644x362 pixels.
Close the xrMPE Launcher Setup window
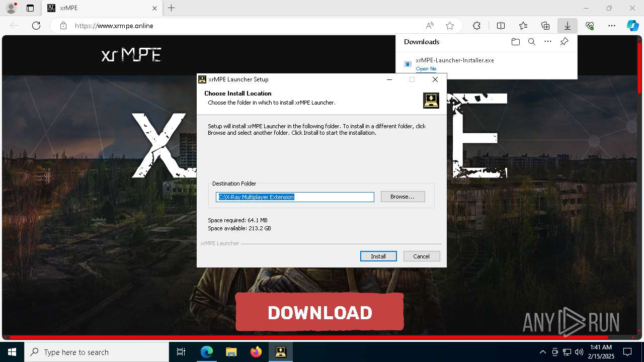435,79
